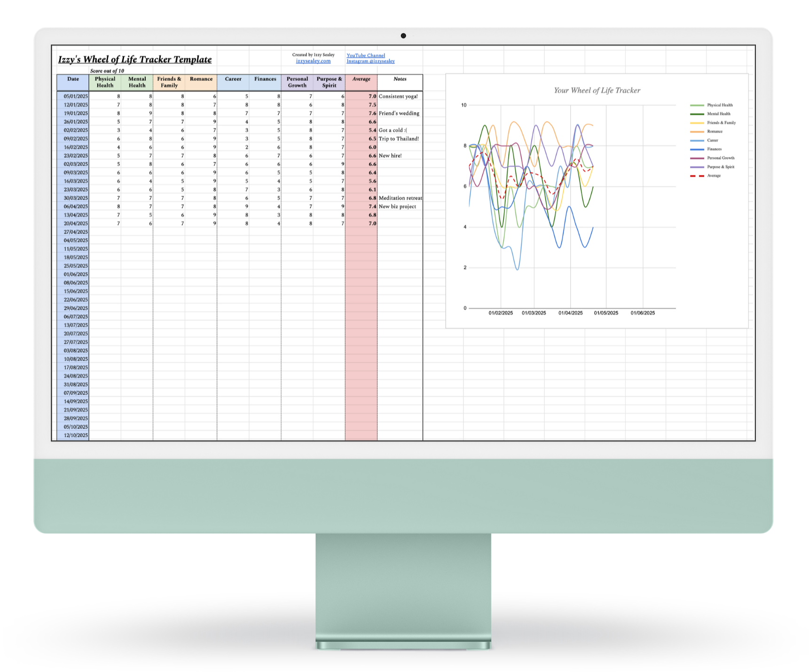Open the izzysealey.com link
The width and height of the screenshot is (809, 672).
pos(313,61)
